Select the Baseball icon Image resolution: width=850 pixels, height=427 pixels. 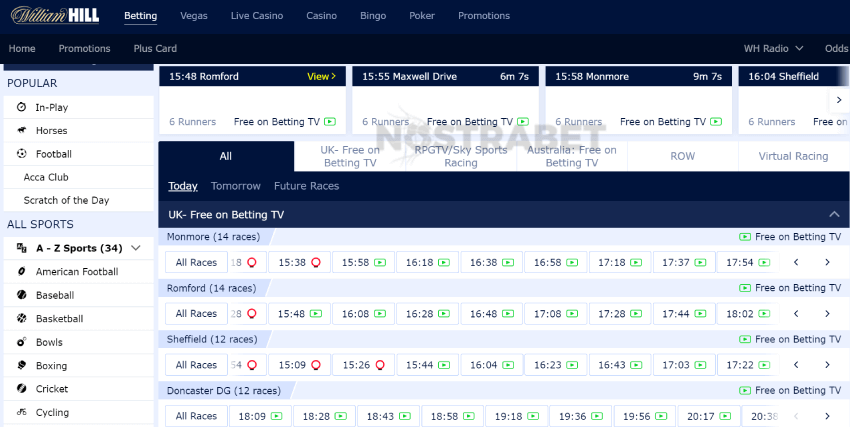tap(22, 295)
